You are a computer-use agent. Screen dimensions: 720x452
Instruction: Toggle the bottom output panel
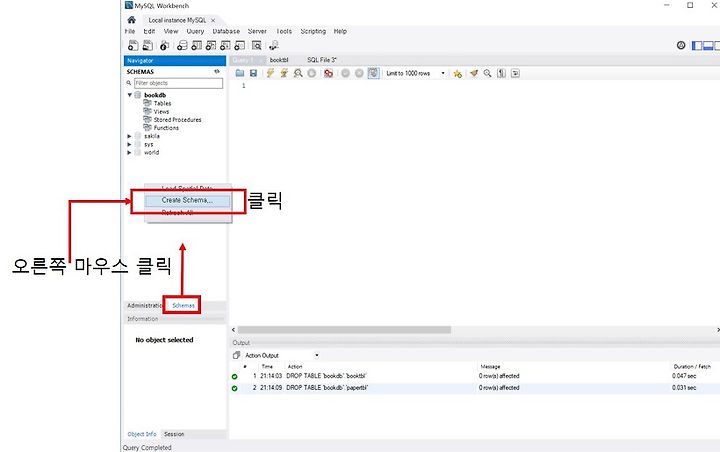tap(708, 45)
